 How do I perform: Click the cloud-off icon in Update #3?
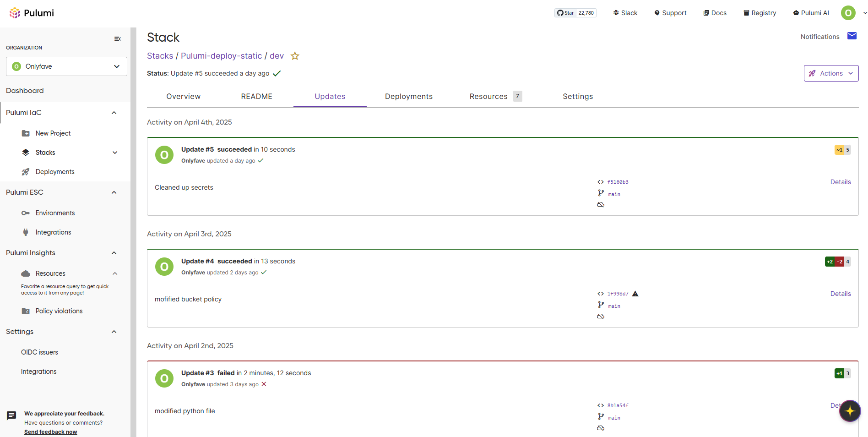tap(601, 428)
